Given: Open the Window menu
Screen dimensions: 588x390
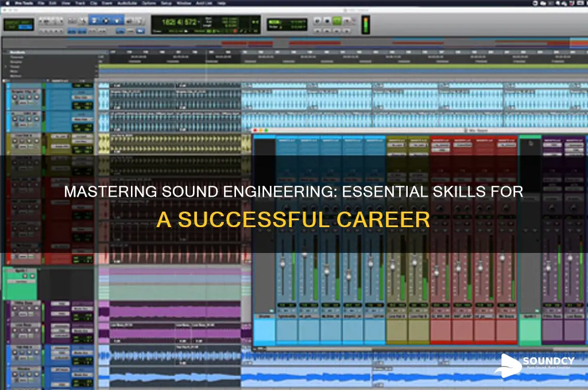Looking at the screenshot, I should (x=184, y=3).
